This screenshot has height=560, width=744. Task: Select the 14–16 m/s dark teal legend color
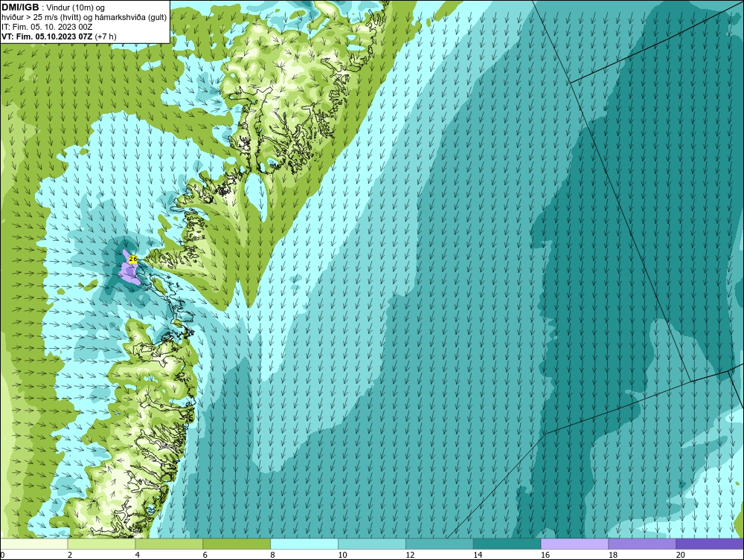[507, 544]
